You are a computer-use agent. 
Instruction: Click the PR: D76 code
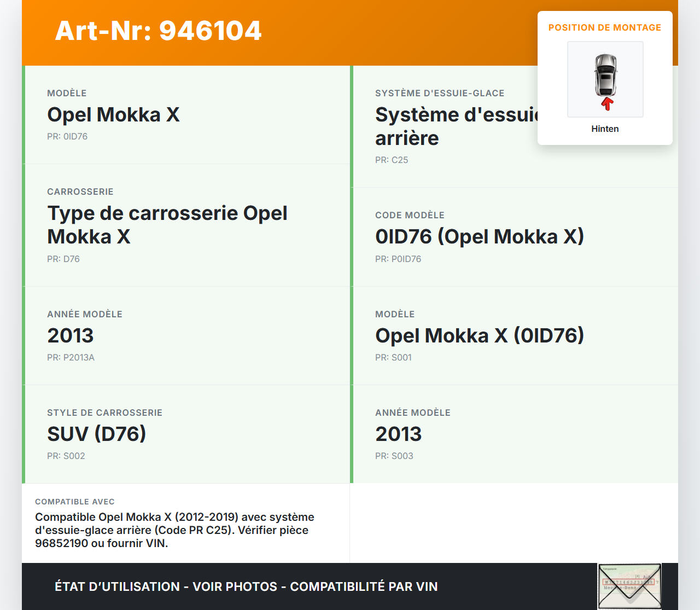[63, 259]
